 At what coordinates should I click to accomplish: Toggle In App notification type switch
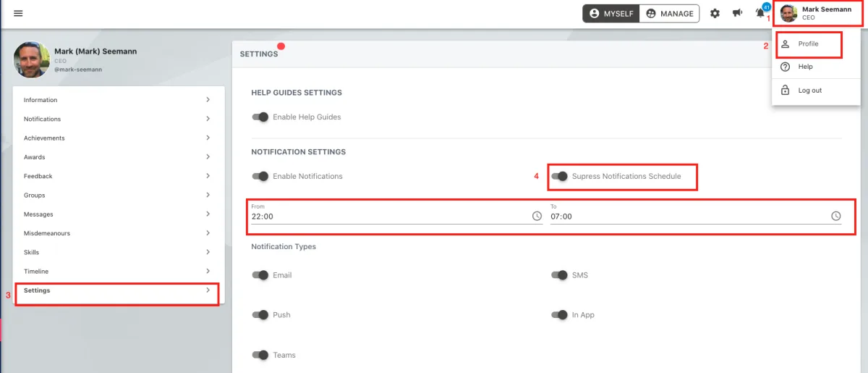pyautogui.click(x=559, y=315)
